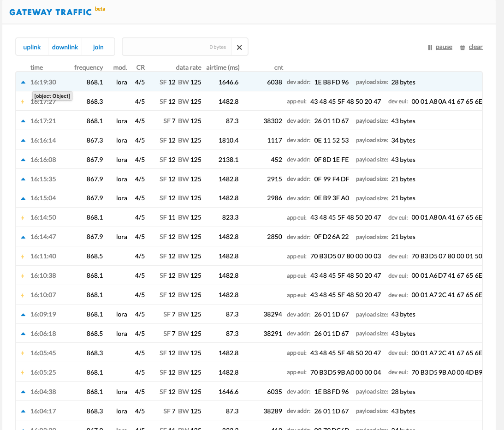Click uplink arrow icon for 16:19:30 row

pyautogui.click(x=23, y=82)
